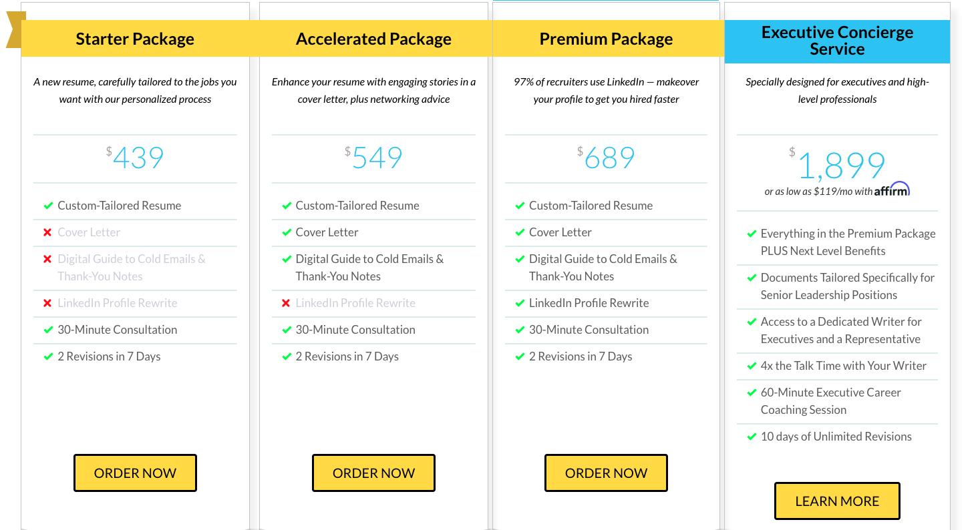The width and height of the screenshot is (980, 530).
Task: Click red X beside Starter Cover Letter
Action: click(47, 232)
